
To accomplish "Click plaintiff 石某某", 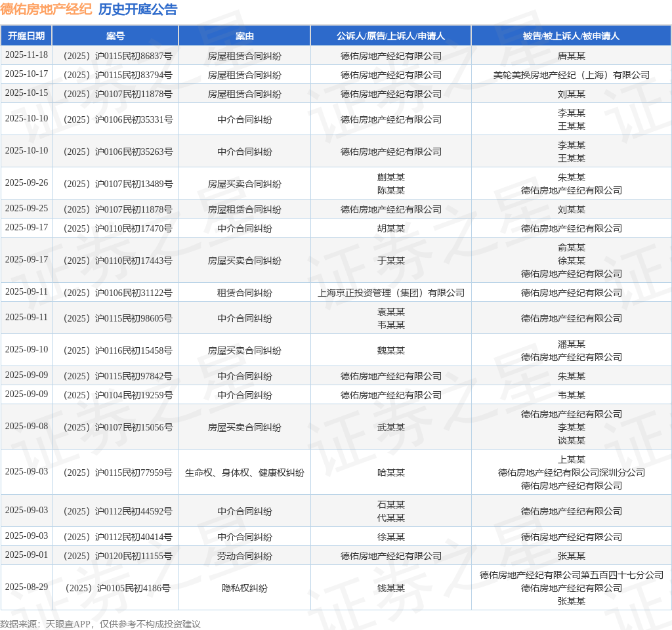I will click(391, 505).
